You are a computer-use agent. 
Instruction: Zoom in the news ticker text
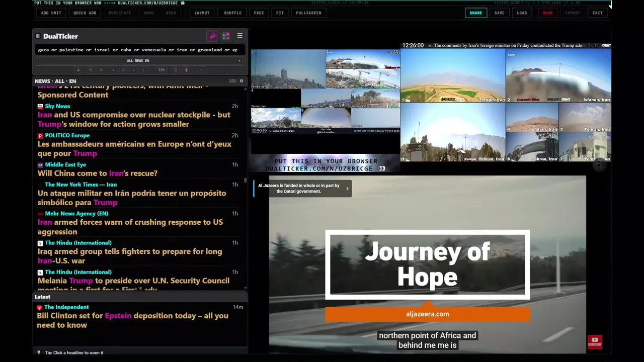click(101, 70)
